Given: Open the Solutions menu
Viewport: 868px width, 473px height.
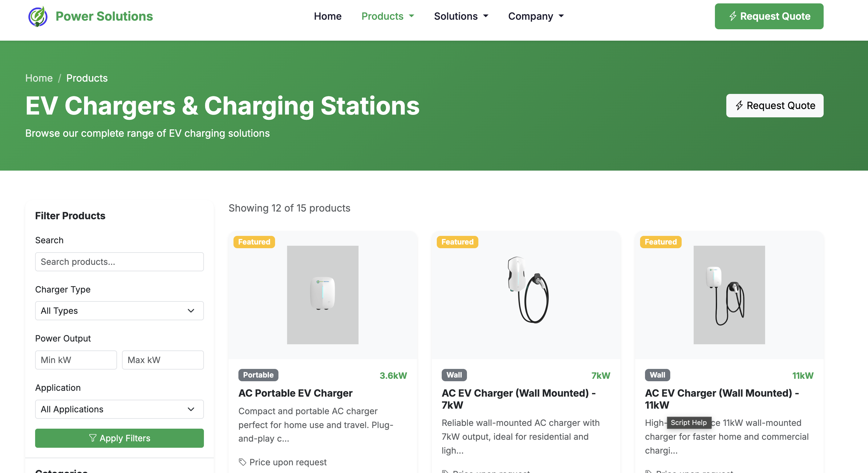Looking at the screenshot, I should tap(461, 16).
